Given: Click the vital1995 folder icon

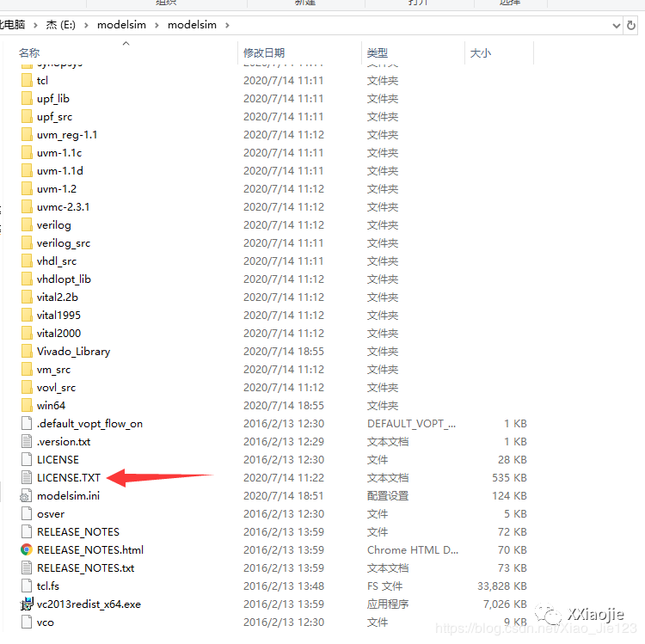Looking at the screenshot, I should (27, 316).
